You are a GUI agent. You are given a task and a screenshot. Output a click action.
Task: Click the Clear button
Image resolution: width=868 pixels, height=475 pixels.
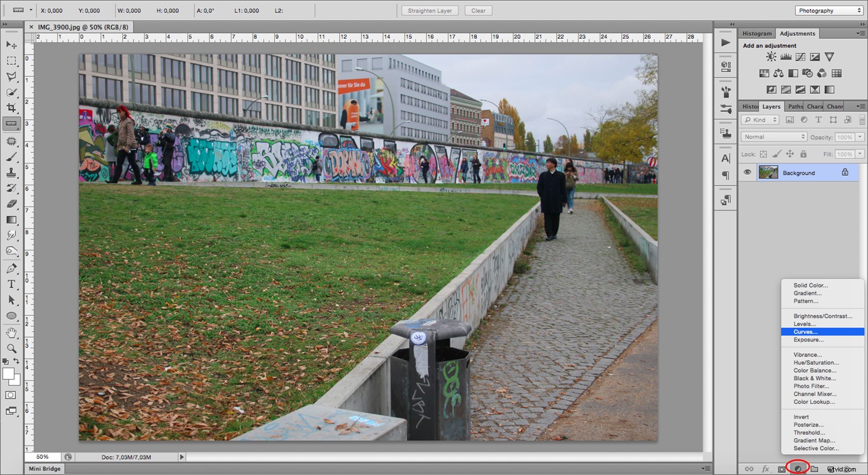click(478, 10)
